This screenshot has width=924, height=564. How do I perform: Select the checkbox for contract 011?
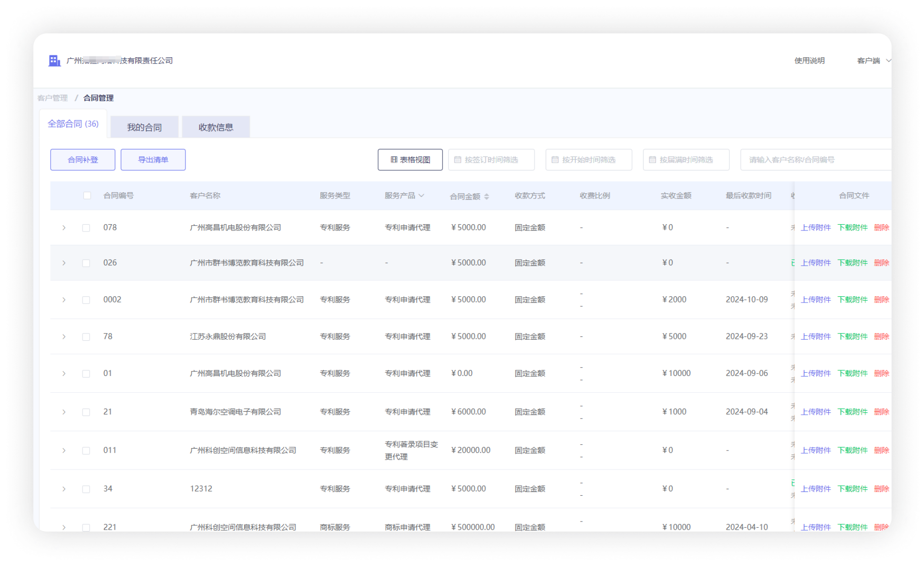tap(86, 451)
